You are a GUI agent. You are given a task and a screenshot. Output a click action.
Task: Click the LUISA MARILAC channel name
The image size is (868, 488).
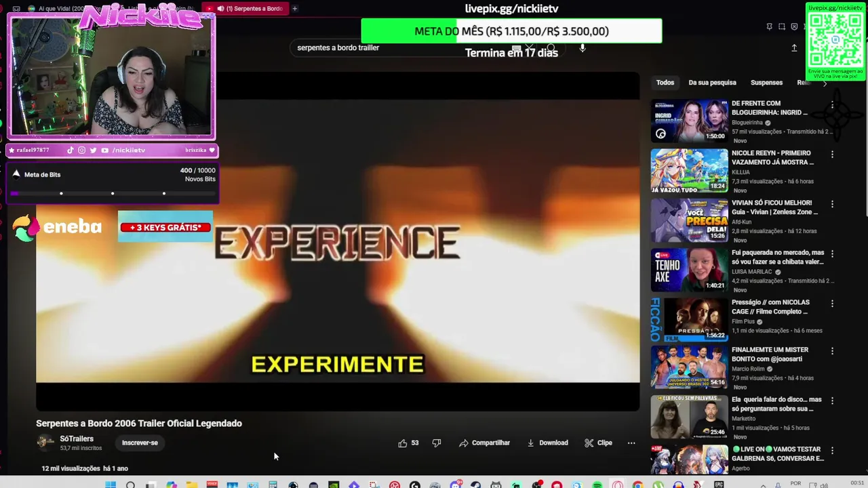[752, 272]
